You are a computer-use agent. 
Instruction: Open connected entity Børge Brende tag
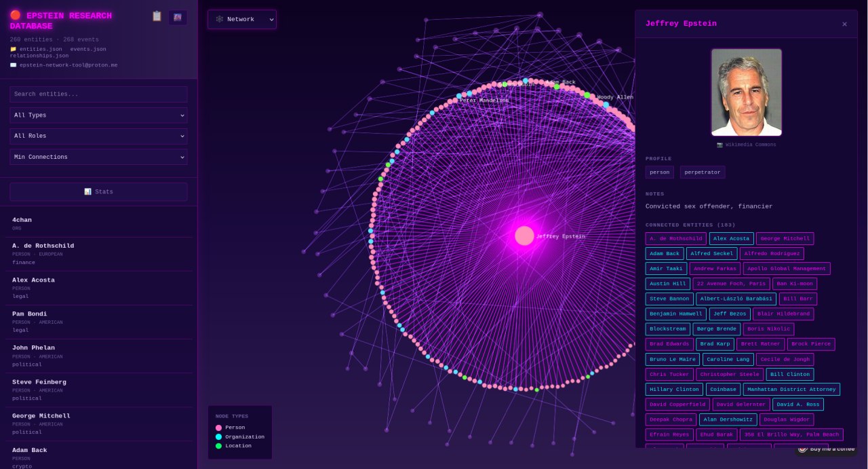pyautogui.click(x=717, y=329)
